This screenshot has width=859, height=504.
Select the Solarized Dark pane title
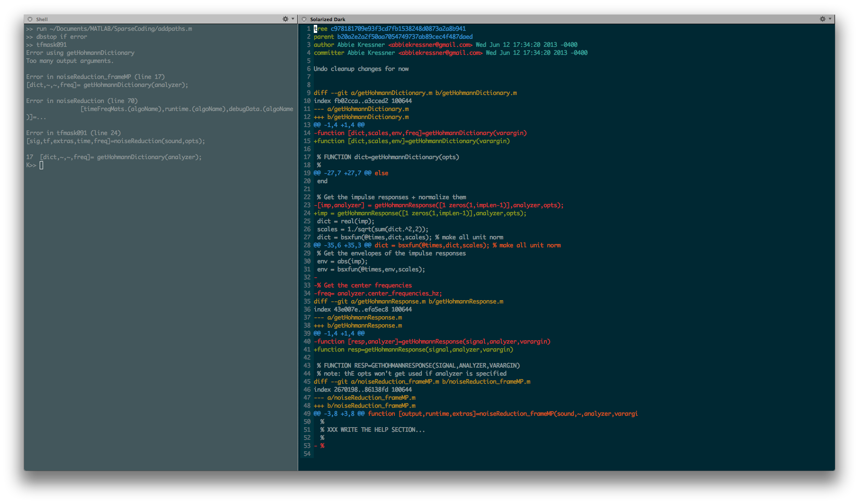(327, 19)
